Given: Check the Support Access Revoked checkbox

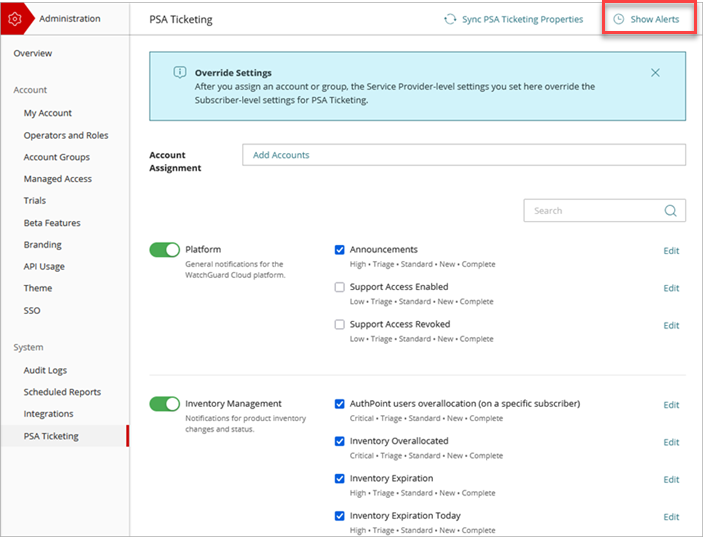Looking at the screenshot, I should tap(340, 325).
